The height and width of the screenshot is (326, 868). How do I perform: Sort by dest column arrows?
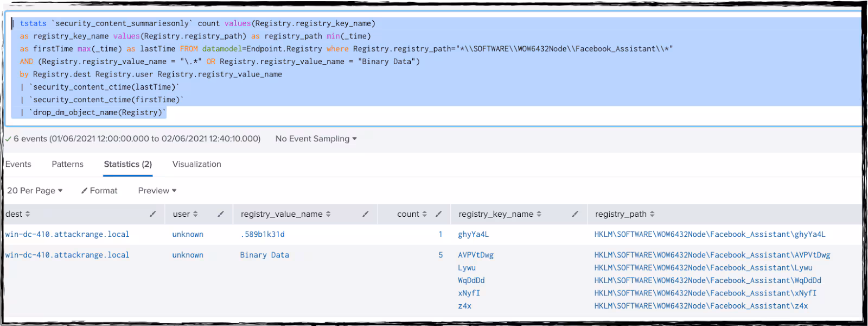point(28,214)
